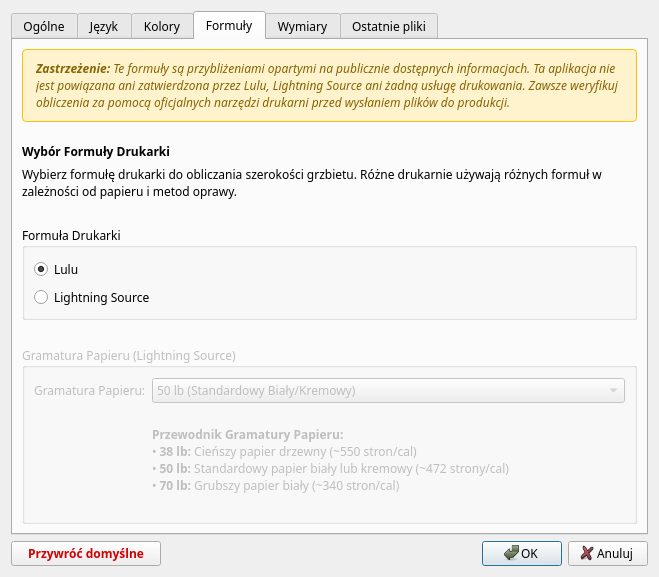Screen dimensions: 659x577
Task: Click the 50 lb paper guide line
Action: 330,469
